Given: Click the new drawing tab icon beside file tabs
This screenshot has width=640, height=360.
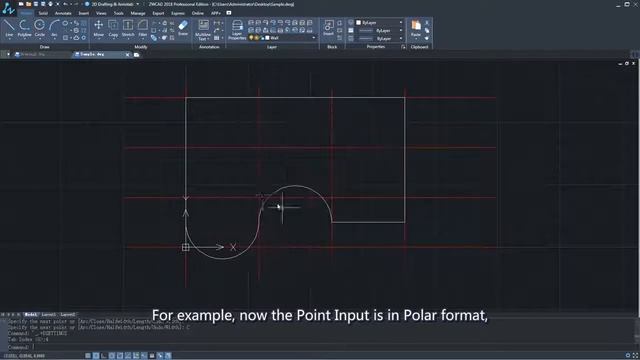Looking at the screenshot, I should (x=136, y=55).
